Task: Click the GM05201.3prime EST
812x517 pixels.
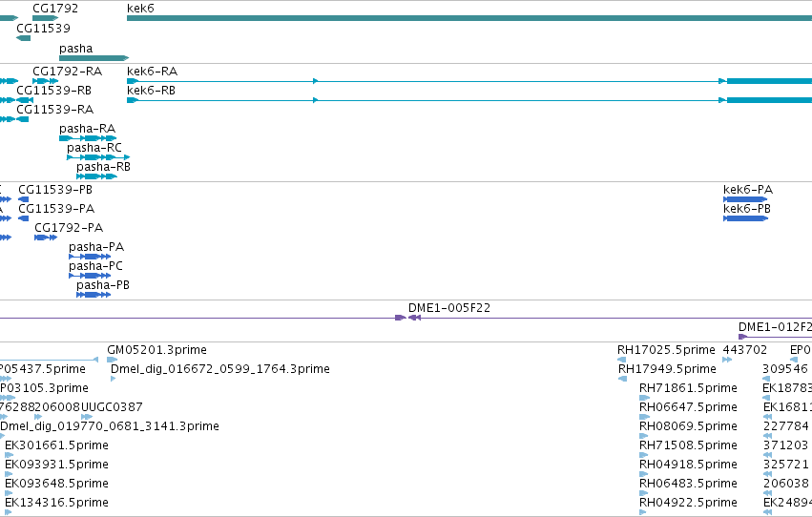Action: (x=113, y=360)
